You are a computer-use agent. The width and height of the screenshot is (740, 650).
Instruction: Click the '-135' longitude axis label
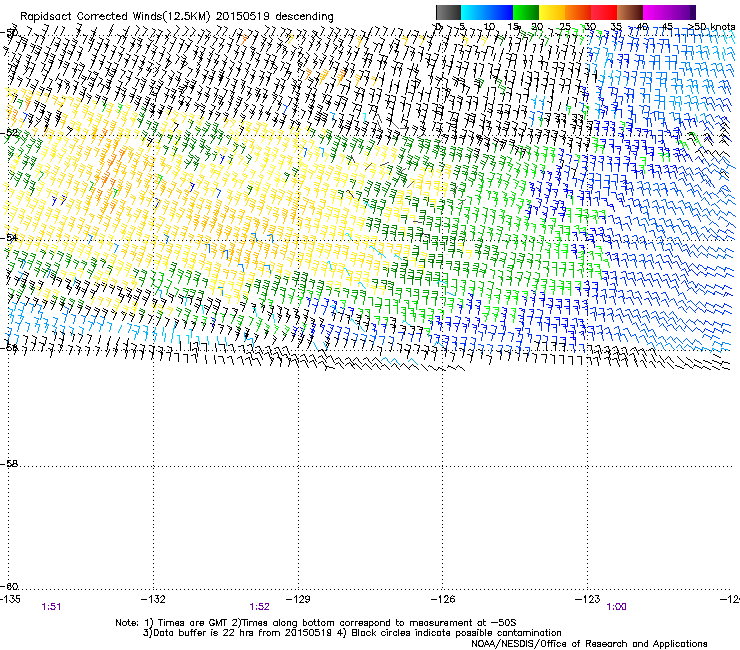10,599
